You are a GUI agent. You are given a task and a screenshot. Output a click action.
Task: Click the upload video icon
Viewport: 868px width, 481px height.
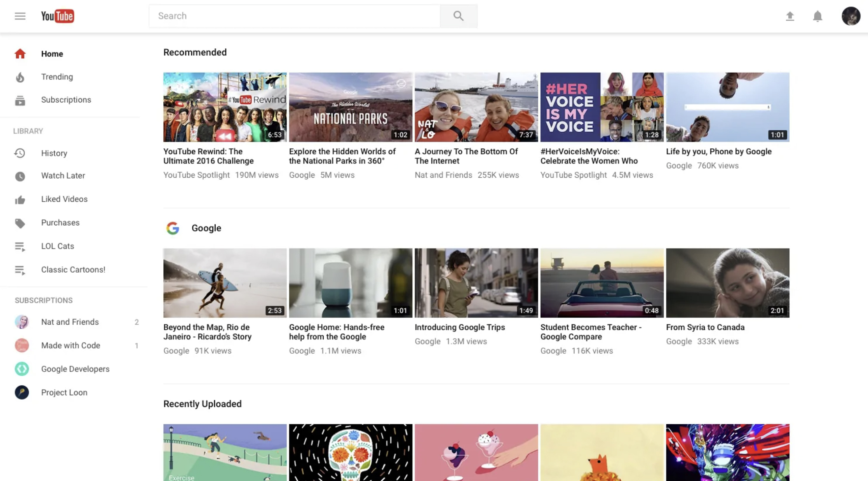[790, 16]
